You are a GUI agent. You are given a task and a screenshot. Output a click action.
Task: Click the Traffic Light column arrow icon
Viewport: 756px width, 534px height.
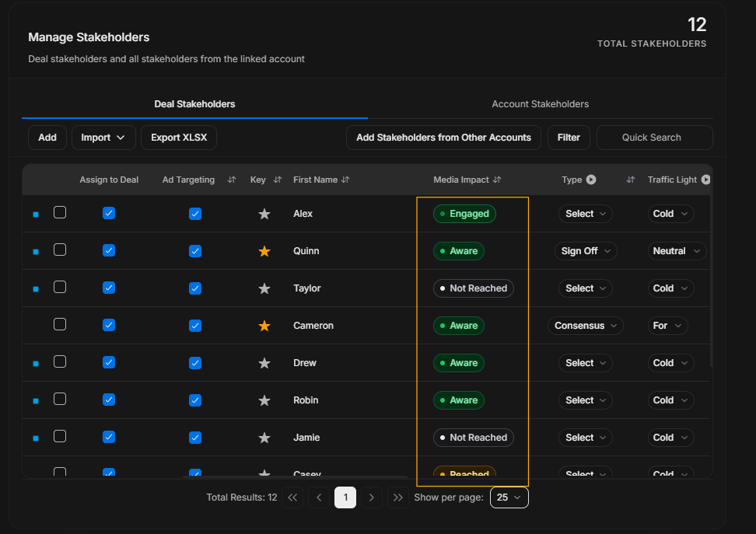pyautogui.click(x=705, y=180)
